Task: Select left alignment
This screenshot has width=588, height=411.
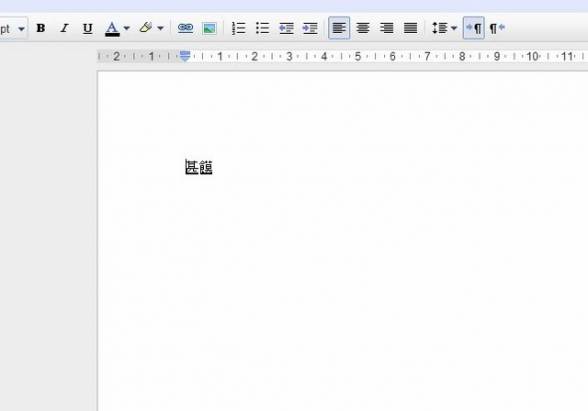Action: [339, 28]
